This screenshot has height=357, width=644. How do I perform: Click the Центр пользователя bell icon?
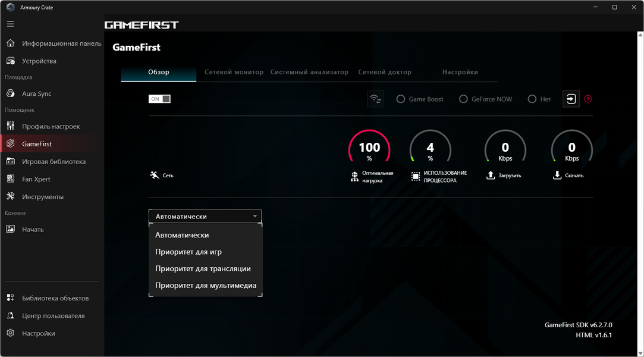11,315
